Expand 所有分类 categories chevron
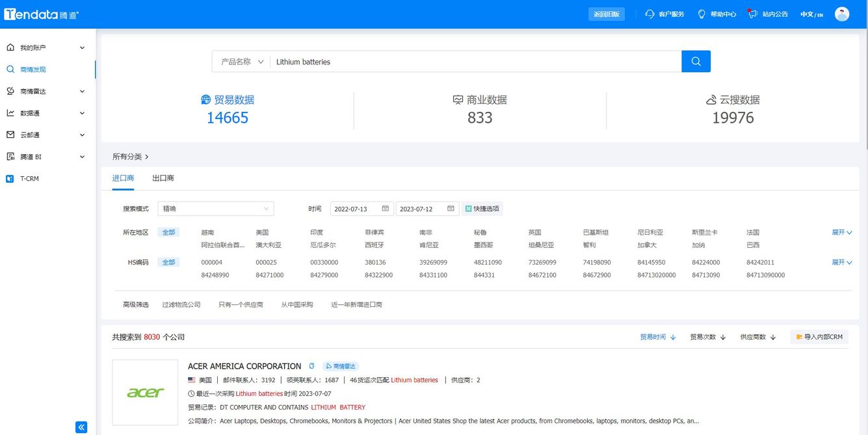868x435 pixels. tap(147, 157)
